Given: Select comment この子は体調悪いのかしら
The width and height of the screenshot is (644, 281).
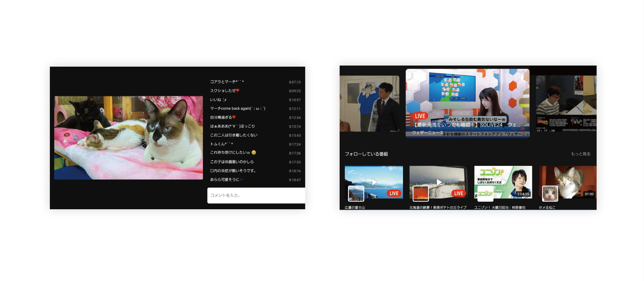Looking at the screenshot, I should point(232,162).
